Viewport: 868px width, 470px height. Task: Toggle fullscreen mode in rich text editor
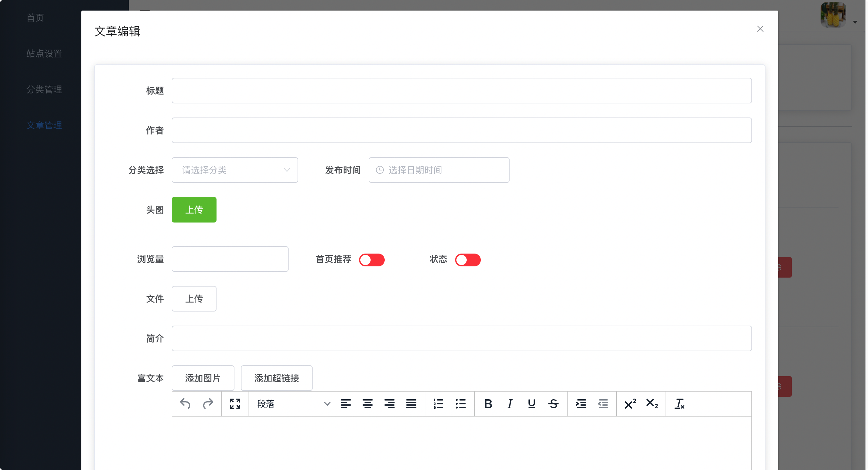(235, 403)
